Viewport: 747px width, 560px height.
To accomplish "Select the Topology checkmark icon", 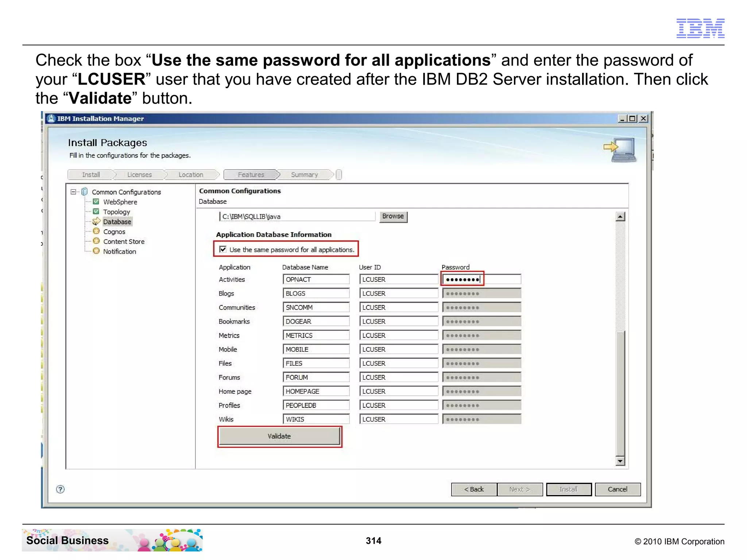I will [x=96, y=211].
